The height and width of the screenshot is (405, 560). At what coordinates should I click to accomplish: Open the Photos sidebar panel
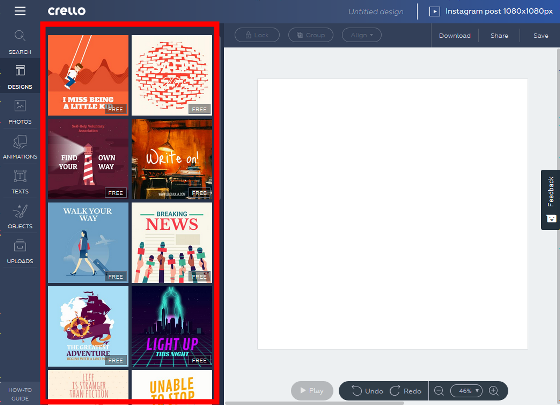click(x=20, y=111)
